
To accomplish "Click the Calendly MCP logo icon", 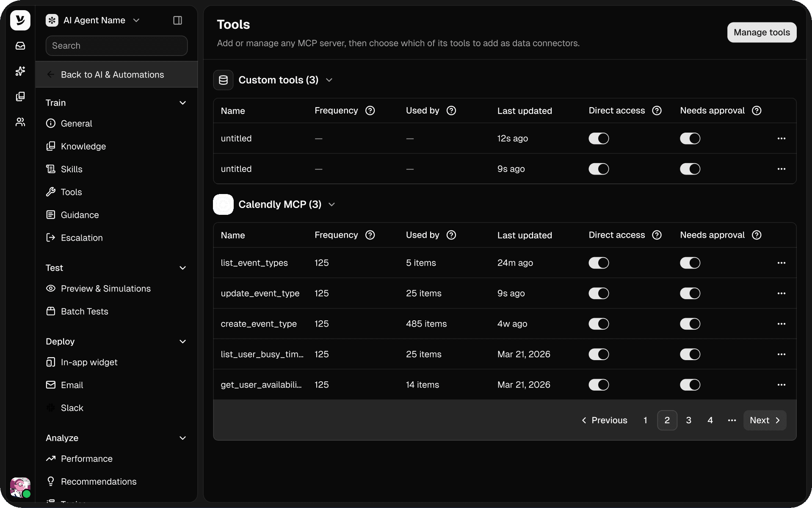I will [223, 204].
